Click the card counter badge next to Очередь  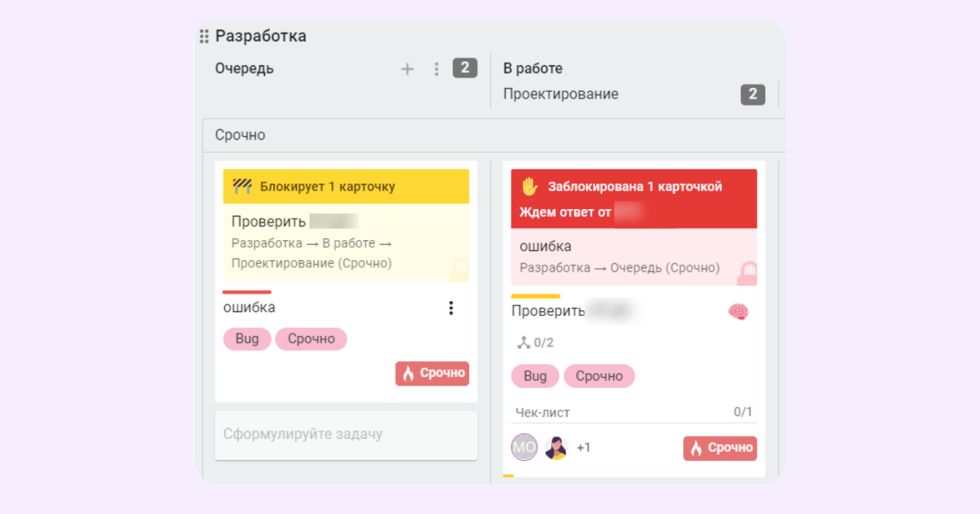click(x=465, y=68)
